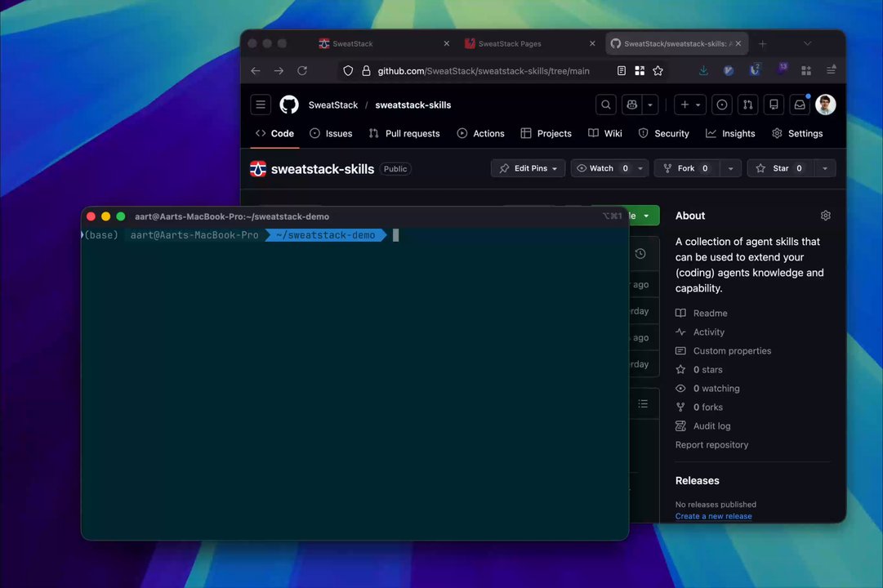The height and width of the screenshot is (588, 883).
Task: Click the GitHub Octocat logo
Action: (289, 105)
